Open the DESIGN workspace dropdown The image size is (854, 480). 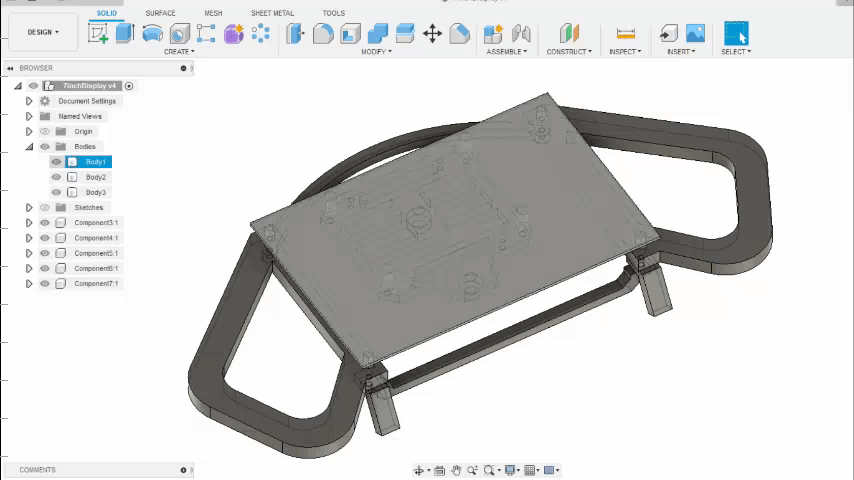click(43, 32)
